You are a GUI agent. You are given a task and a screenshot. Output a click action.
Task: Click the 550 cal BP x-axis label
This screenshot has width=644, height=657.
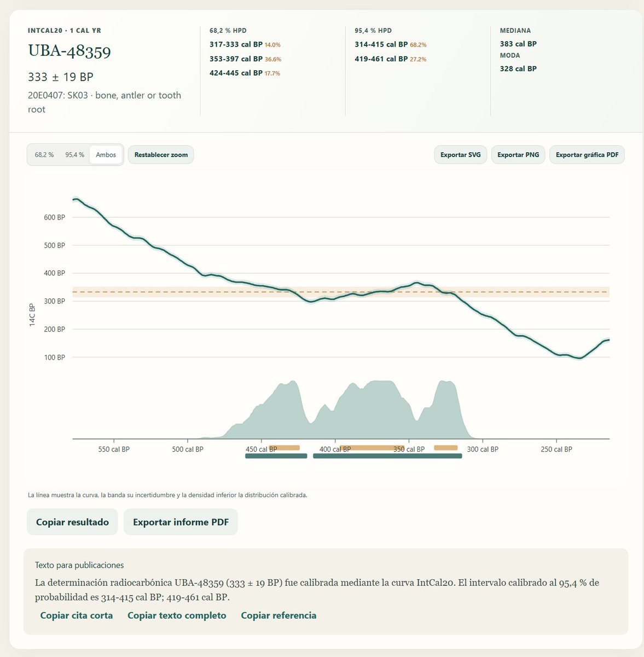pyautogui.click(x=114, y=449)
